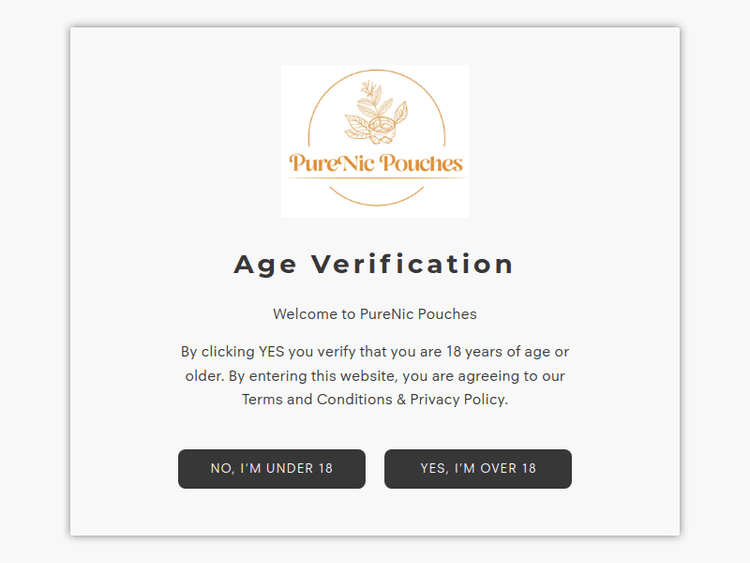Click the gray backdrop above the dialog
The width and height of the screenshot is (750, 563).
coord(374,13)
